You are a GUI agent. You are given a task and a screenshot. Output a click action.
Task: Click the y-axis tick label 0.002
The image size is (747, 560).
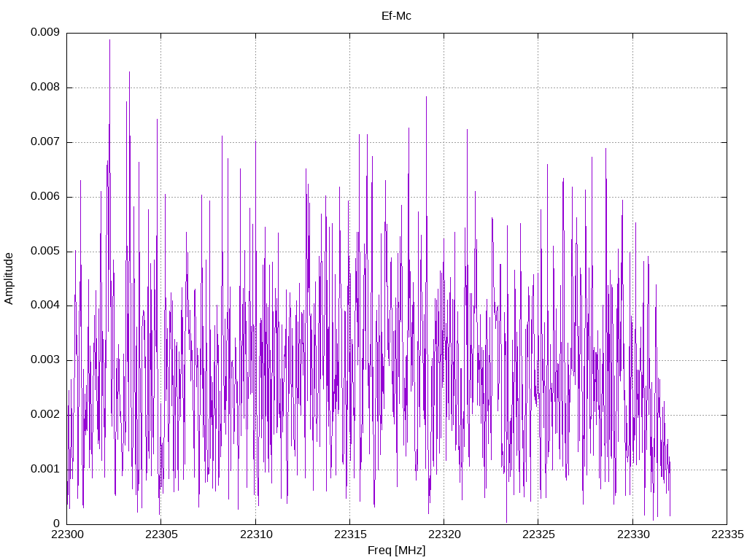pyautogui.click(x=45, y=414)
